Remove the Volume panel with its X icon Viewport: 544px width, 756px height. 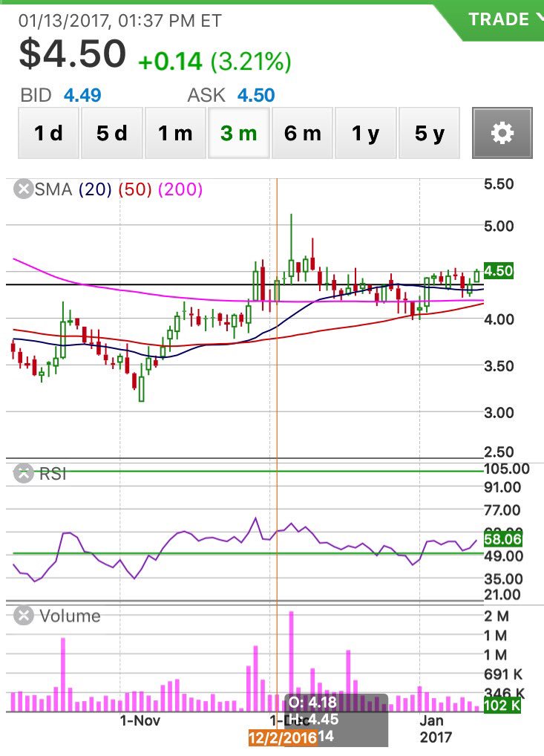[23, 616]
